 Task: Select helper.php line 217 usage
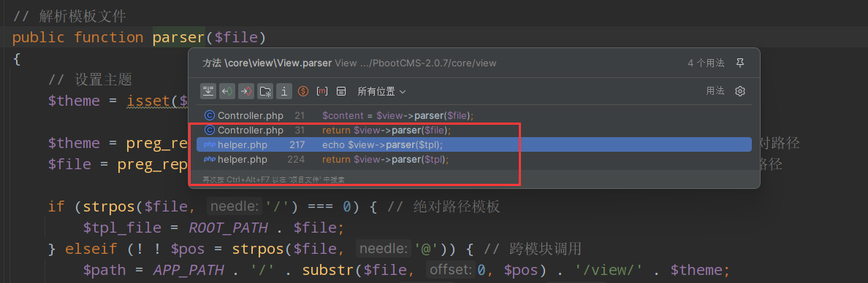coord(474,145)
